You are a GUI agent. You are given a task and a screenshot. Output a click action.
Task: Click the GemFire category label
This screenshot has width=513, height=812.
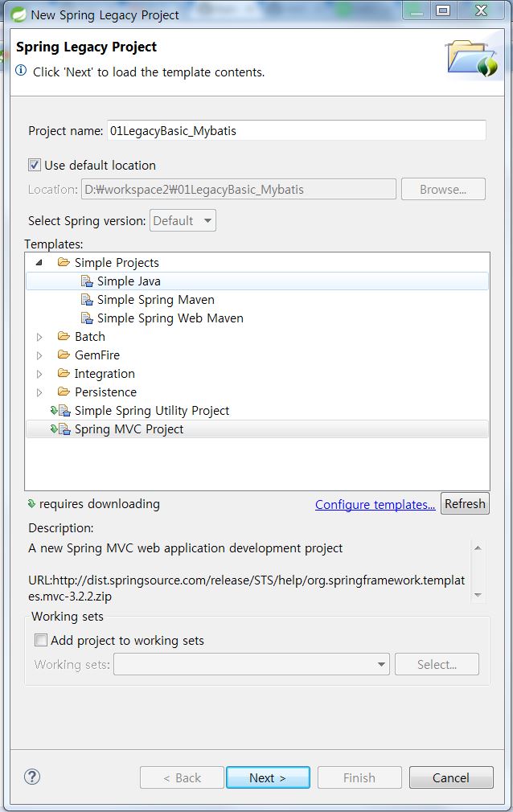click(97, 355)
